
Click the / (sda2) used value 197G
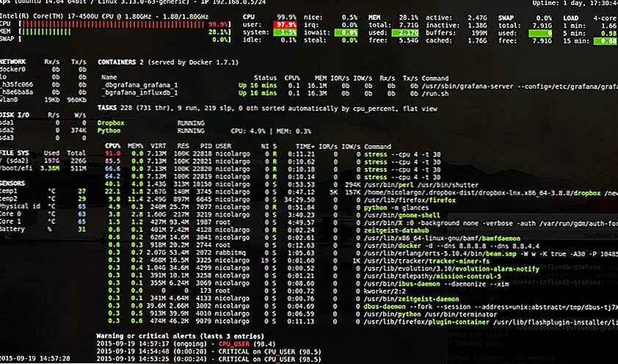pos(51,161)
